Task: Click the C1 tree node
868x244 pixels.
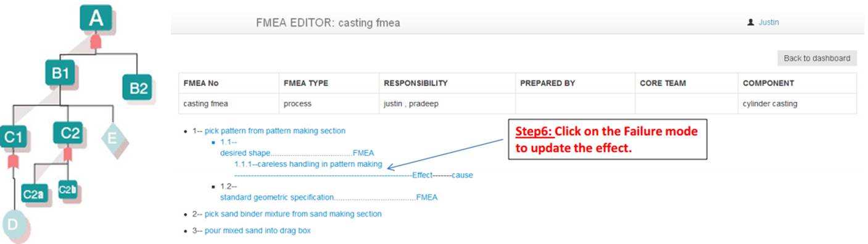Action: coord(13,137)
